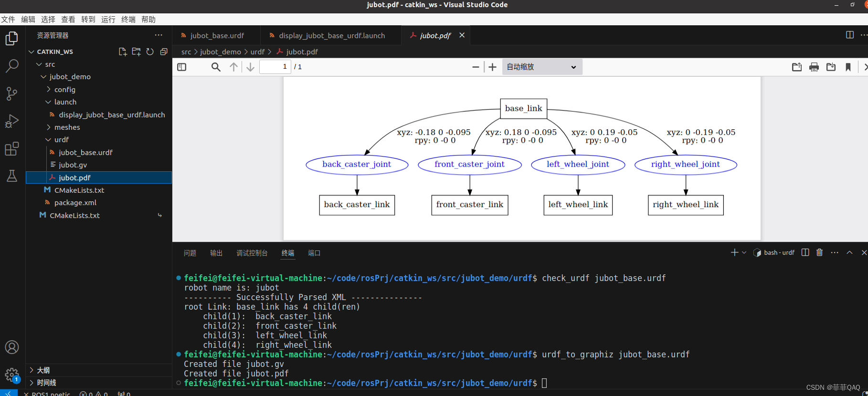Open the Explorer view in activity bar
Screen dimensions: 868x396
(x=12, y=38)
